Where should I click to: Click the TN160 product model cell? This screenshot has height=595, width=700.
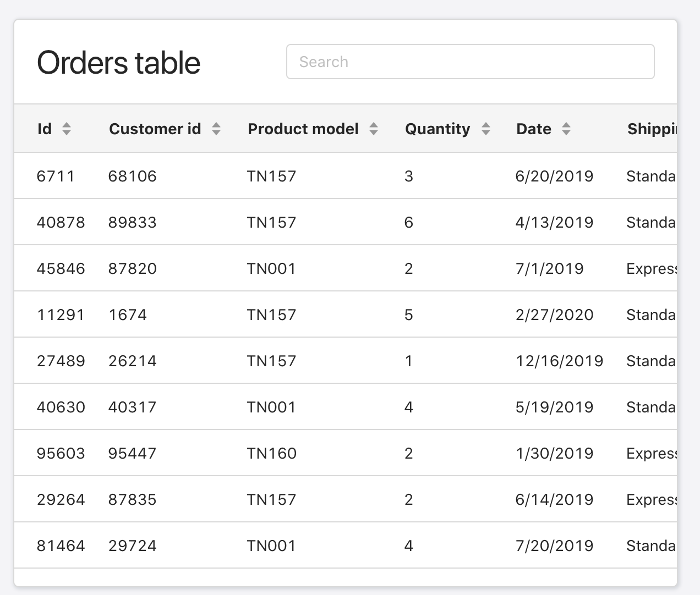pos(271,453)
